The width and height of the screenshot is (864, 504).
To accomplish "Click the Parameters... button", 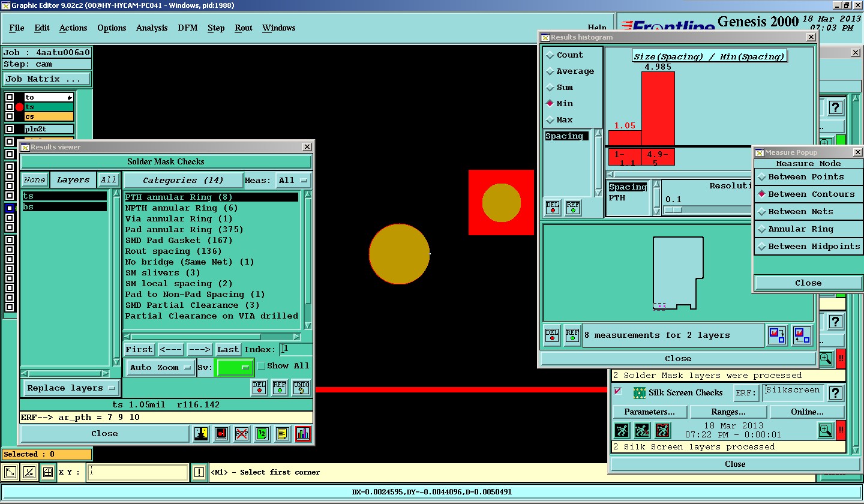I will point(649,412).
